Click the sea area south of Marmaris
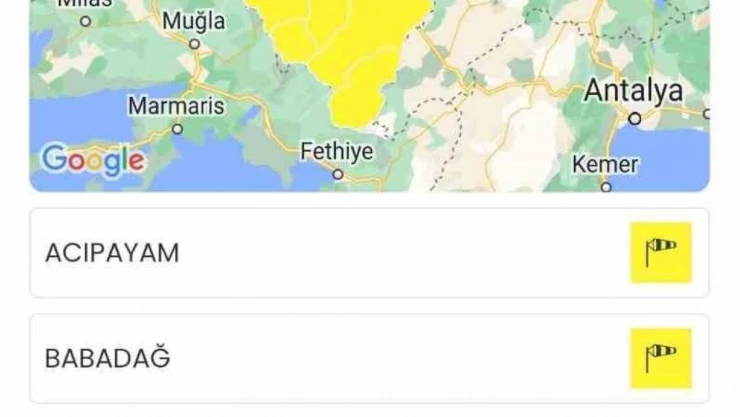Screen dimensions: 740x417 (200, 172)
